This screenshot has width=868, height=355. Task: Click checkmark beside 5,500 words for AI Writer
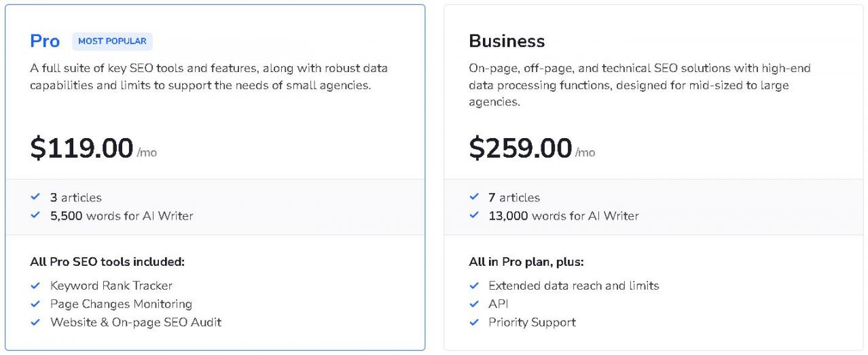coord(35,216)
